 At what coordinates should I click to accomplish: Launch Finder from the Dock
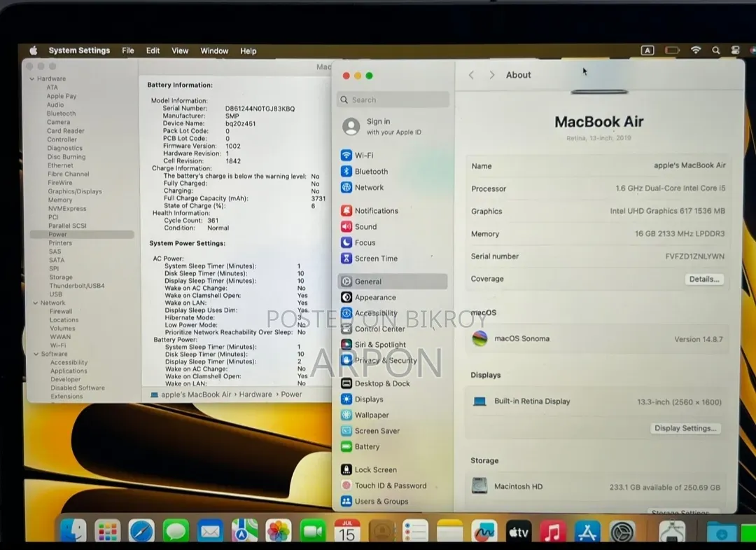click(73, 531)
